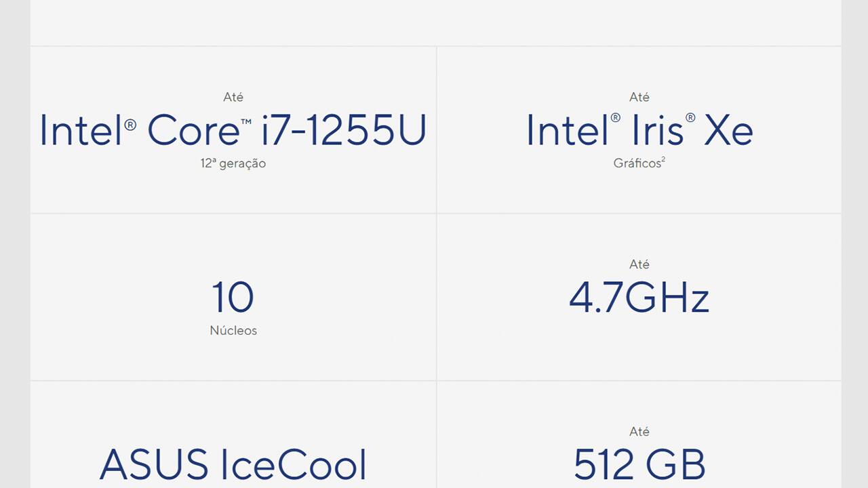Click the trademark symbol after Core

(x=245, y=121)
